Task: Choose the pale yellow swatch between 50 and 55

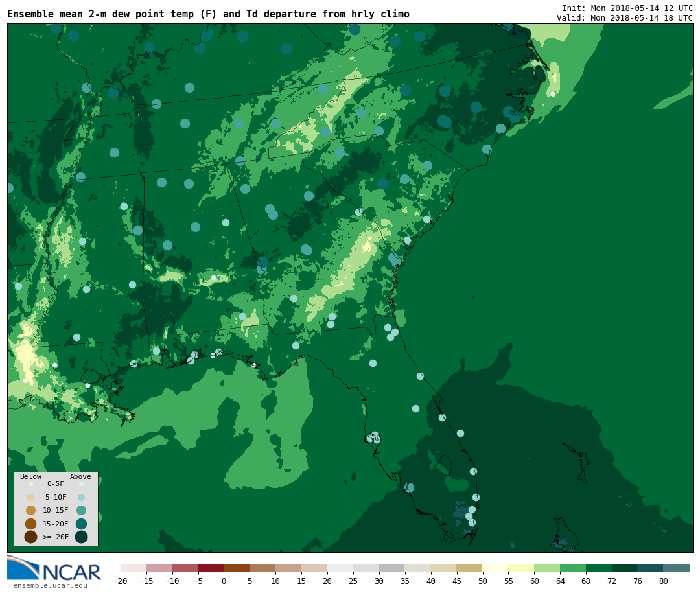Action: pyautogui.click(x=495, y=568)
